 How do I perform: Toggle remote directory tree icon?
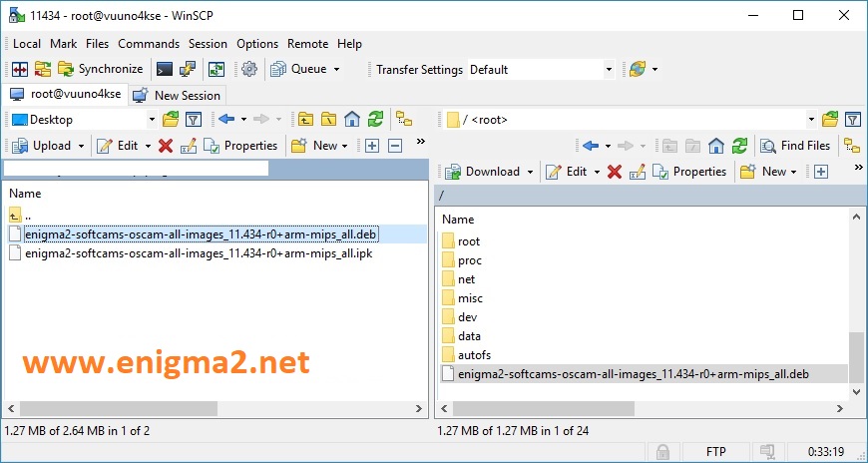[x=852, y=146]
